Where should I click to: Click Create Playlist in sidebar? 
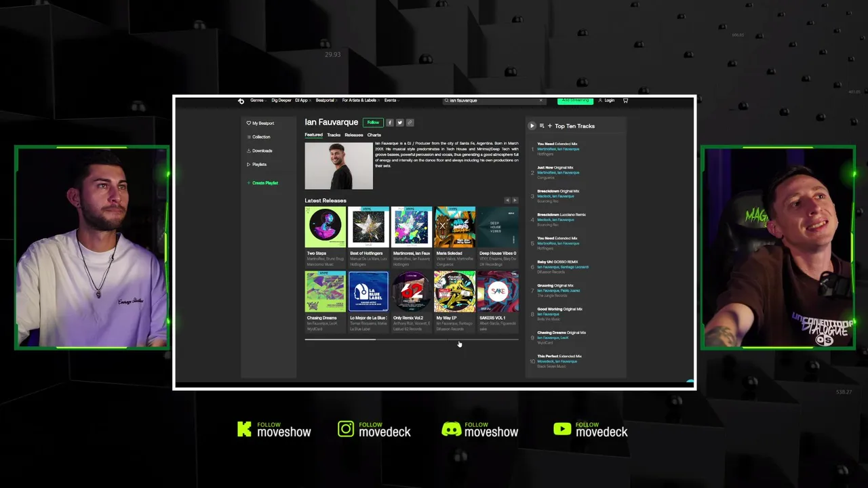tap(262, 183)
